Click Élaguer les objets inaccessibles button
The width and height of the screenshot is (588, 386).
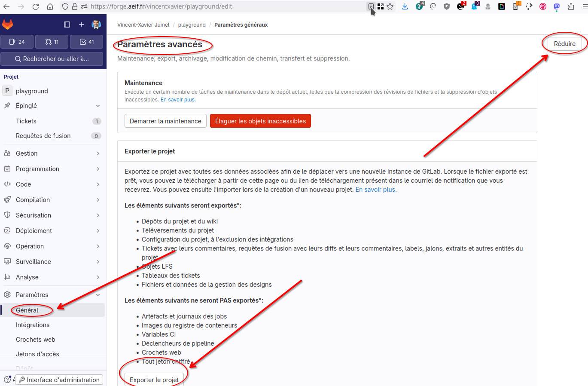[260, 121]
